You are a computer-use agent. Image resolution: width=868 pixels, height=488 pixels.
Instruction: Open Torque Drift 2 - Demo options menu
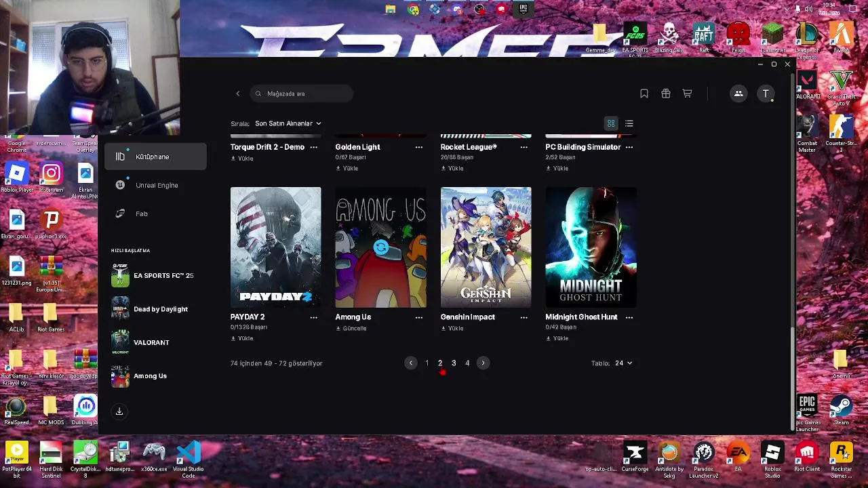(x=313, y=147)
